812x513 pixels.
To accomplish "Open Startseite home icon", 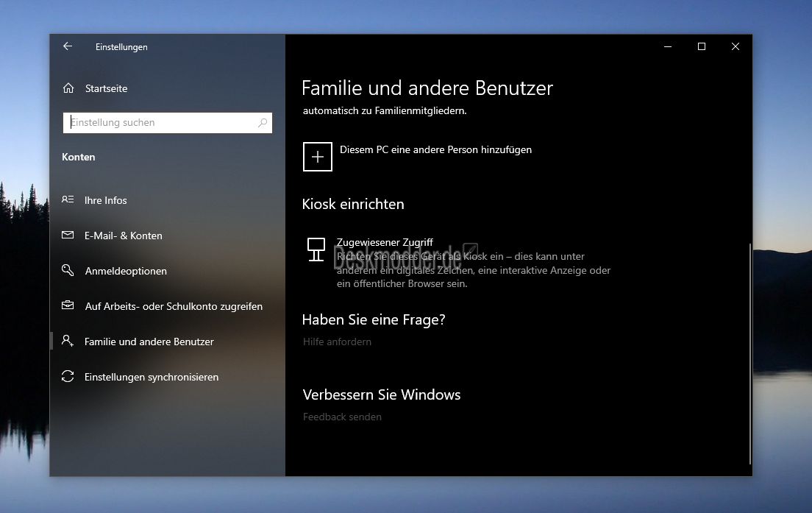I will click(x=68, y=88).
